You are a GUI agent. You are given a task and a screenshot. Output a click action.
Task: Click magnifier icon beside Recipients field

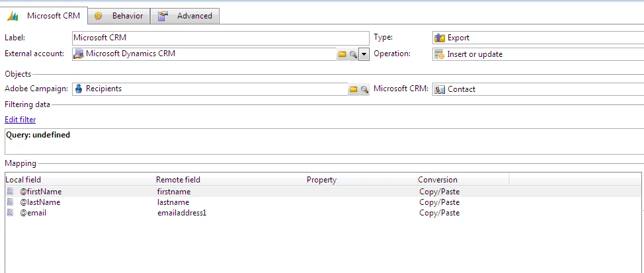pyautogui.click(x=364, y=89)
